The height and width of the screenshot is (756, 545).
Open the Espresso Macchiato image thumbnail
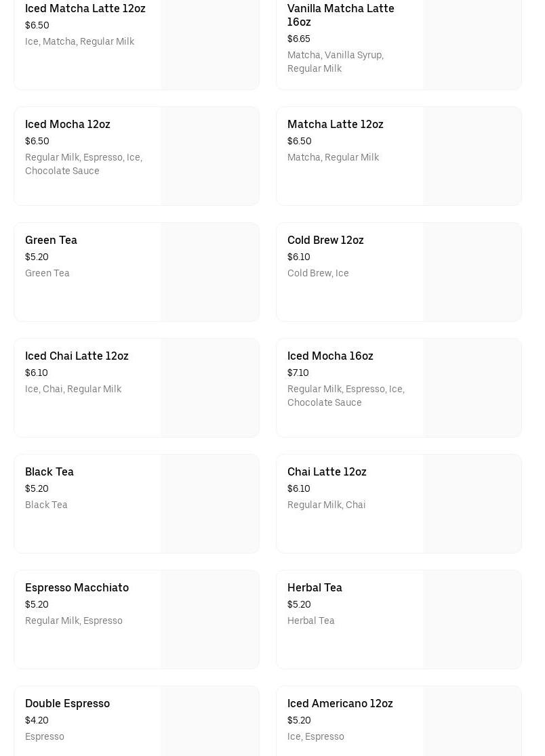coord(210,620)
